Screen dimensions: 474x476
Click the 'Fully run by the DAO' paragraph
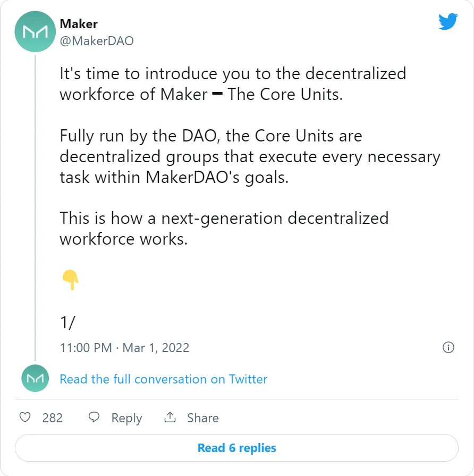[x=250, y=157]
